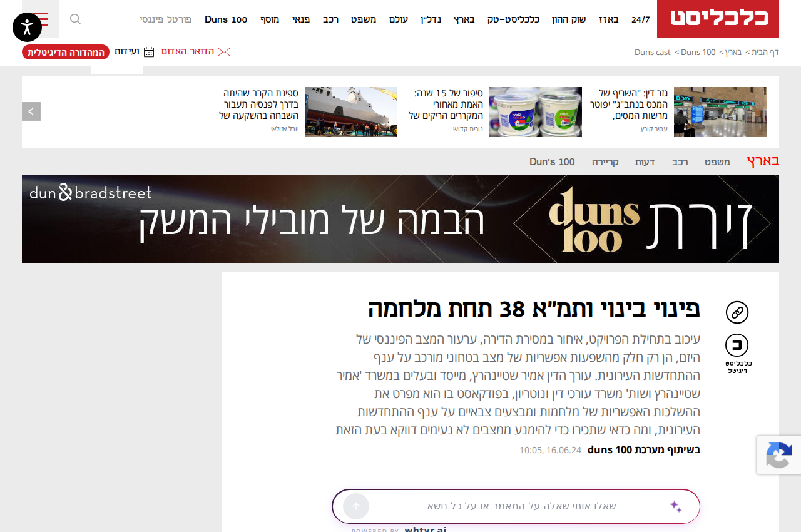Click author name עמיר קורץ
Image resolution: width=801 pixels, height=532 pixels.
pos(654,129)
